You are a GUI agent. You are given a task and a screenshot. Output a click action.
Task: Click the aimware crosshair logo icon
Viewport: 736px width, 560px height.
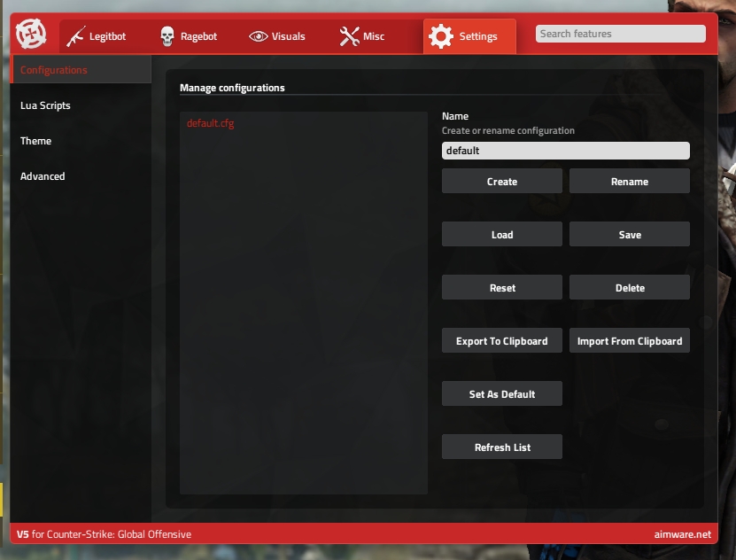pos(31,35)
